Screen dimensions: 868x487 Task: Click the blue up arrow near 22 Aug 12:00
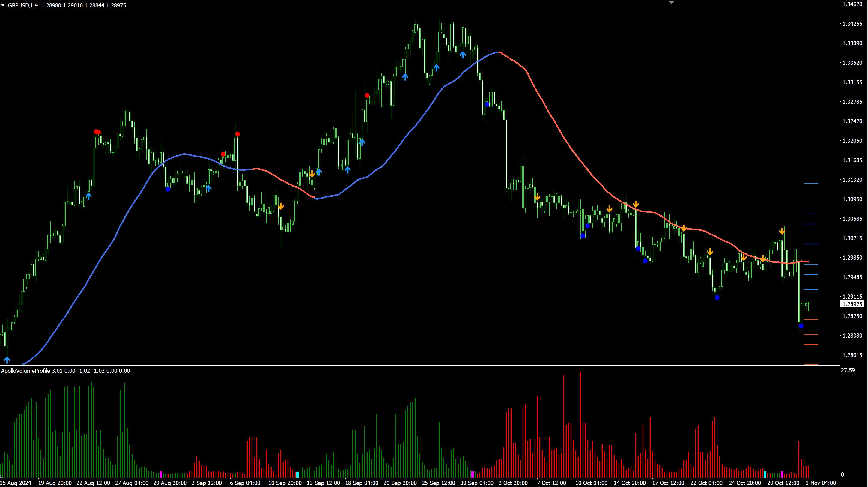click(x=89, y=196)
